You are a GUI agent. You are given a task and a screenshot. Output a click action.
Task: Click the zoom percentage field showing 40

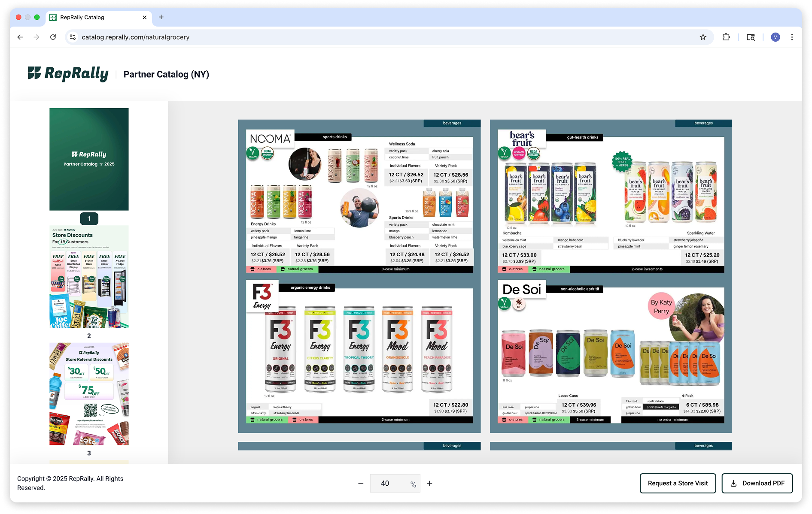point(395,484)
